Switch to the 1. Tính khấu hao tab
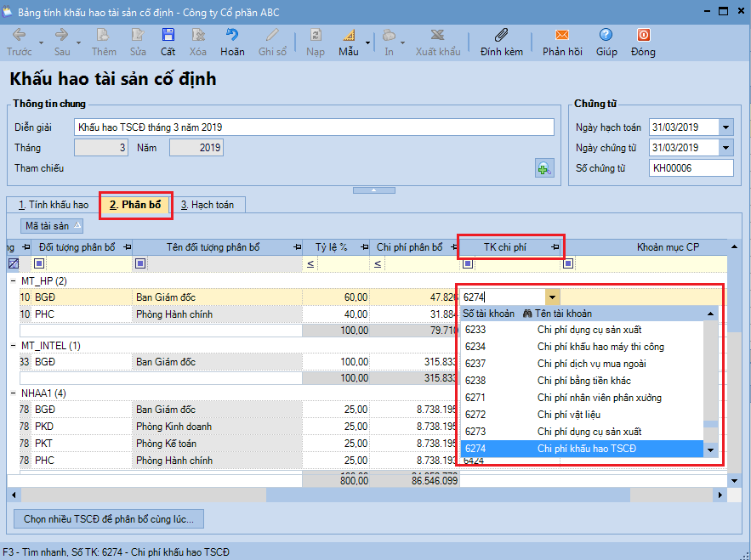751x560 pixels. (54, 205)
